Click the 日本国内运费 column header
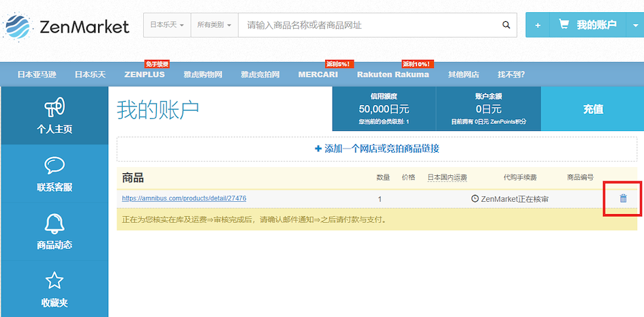 pyautogui.click(x=447, y=178)
